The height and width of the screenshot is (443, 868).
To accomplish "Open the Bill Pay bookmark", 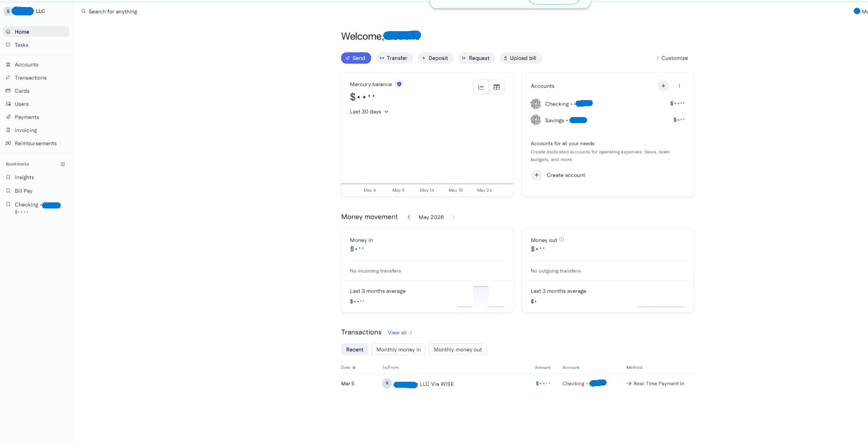I will (36, 191).
